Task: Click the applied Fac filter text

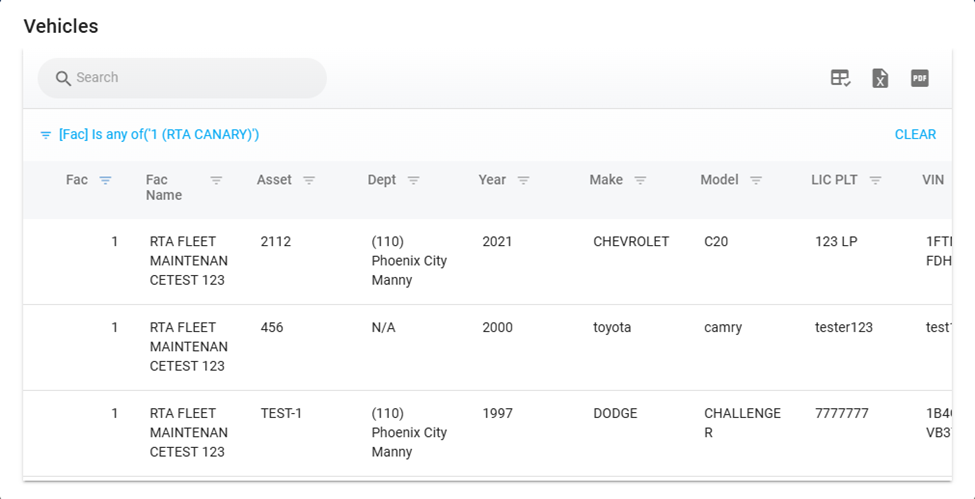Action: pos(159,135)
